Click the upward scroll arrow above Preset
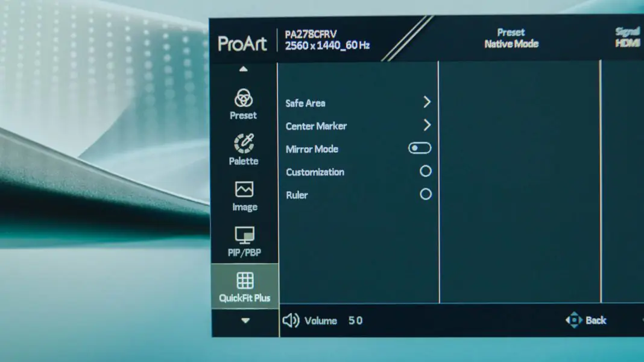This screenshot has width=644, height=362. click(243, 68)
